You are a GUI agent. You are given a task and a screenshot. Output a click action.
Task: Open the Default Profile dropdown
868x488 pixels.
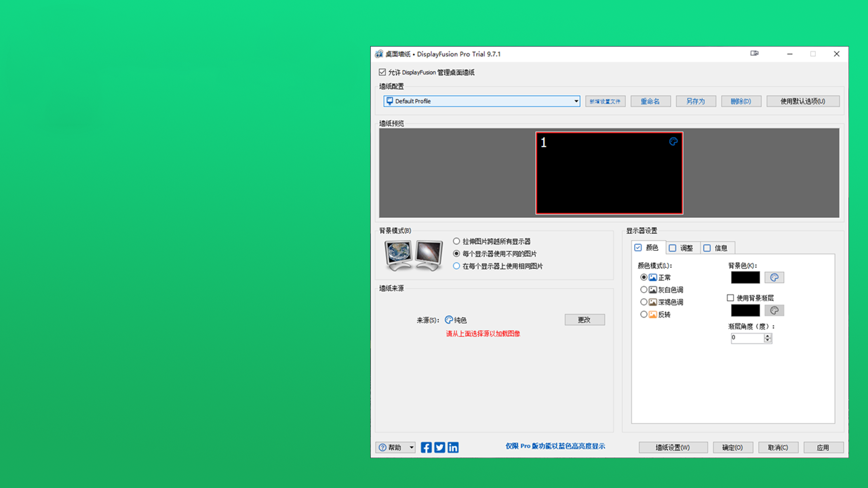(x=481, y=101)
